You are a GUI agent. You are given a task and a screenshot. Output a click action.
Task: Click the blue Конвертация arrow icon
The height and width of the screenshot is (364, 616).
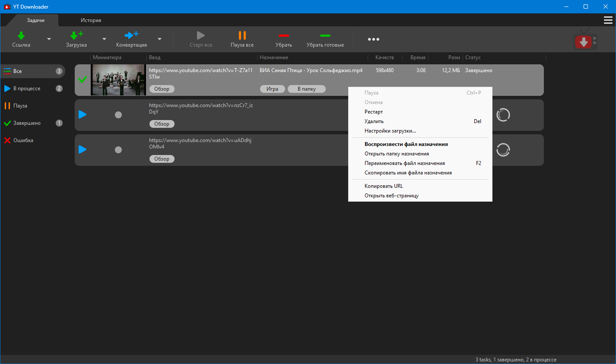131,35
